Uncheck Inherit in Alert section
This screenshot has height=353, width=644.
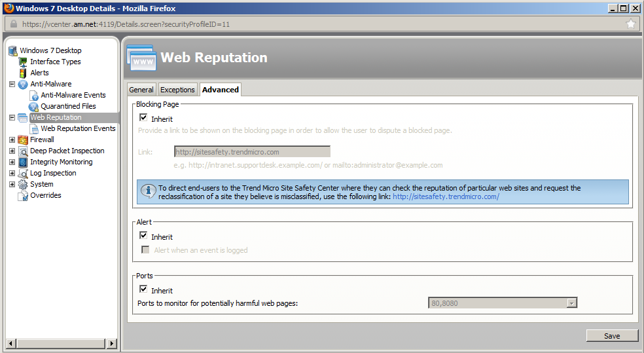click(143, 236)
